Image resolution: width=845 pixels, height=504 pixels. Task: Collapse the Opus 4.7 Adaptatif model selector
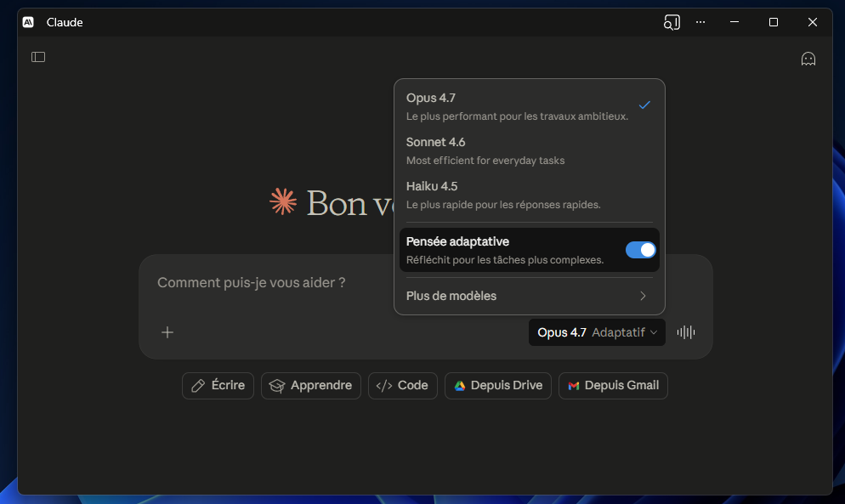click(597, 332)
